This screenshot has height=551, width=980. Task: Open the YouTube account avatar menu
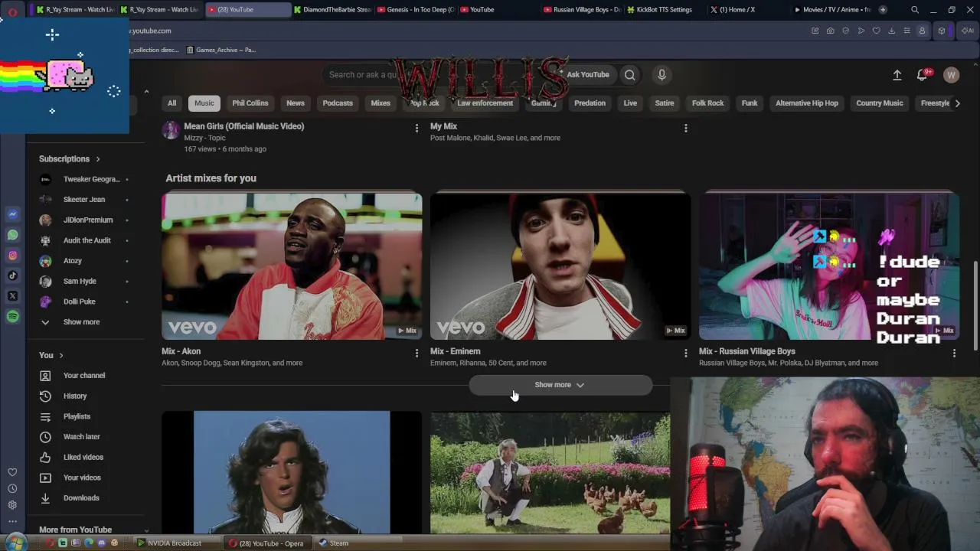951,75
